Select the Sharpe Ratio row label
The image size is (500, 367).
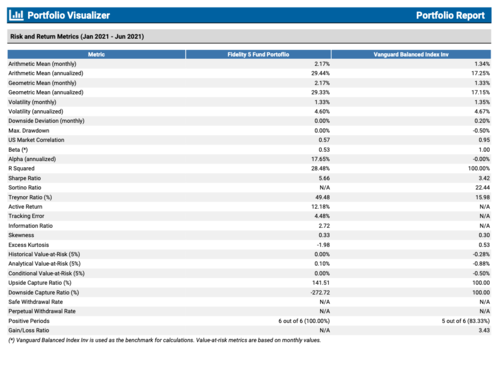point(24,178)
